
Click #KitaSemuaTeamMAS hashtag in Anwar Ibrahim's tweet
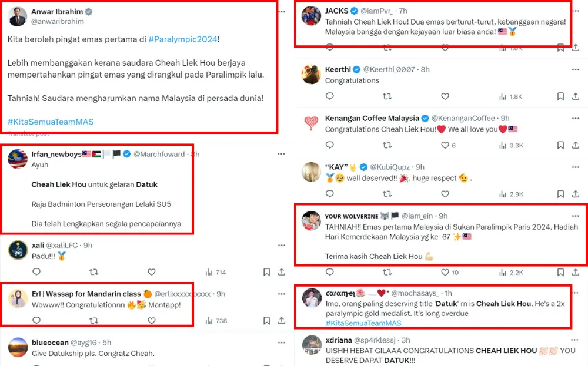51,122
